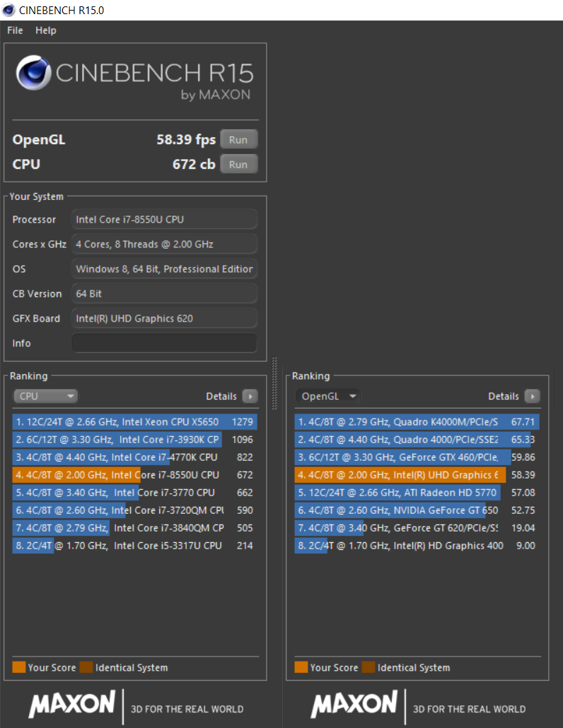
Task: Click the Identical System swatch in OpenGL panel
Action: tap(368, 667)
